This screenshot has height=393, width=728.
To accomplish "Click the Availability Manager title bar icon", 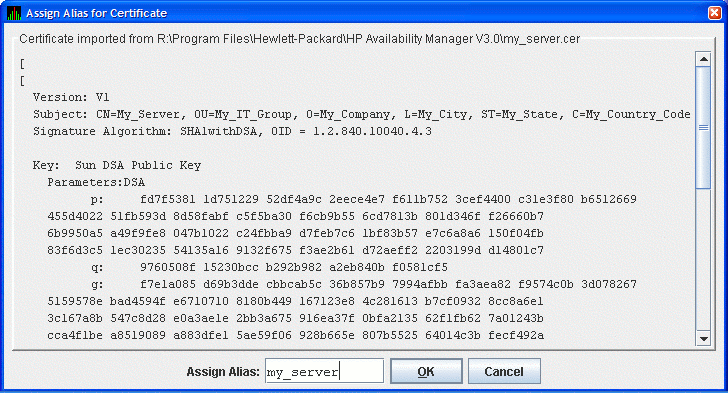I will point(14,13).
